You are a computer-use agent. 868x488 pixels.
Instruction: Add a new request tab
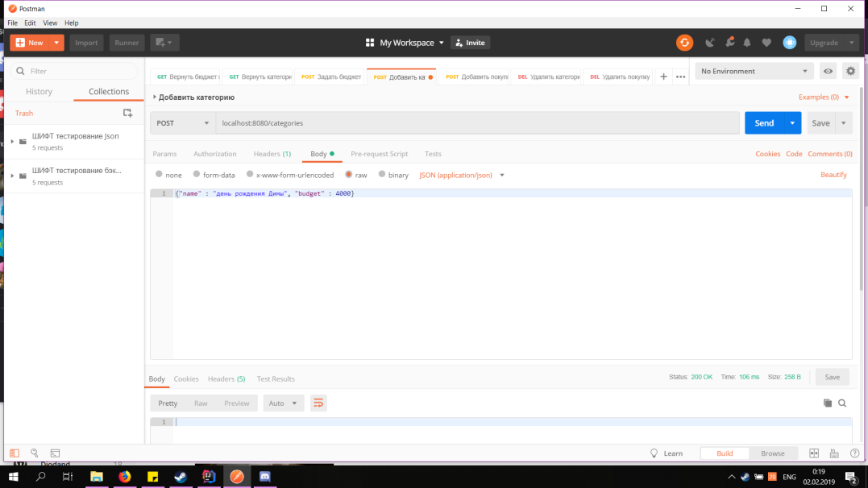[x=663, y=77]
